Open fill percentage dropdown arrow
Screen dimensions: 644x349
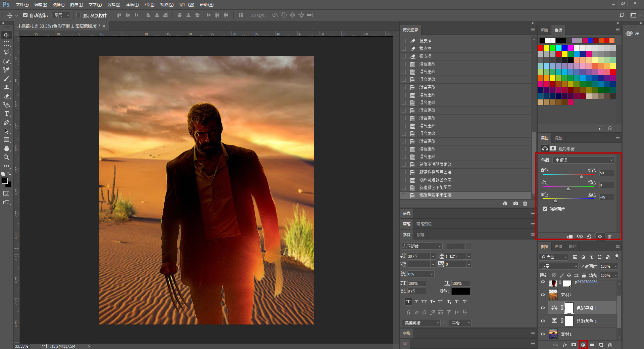coord(616,275)
